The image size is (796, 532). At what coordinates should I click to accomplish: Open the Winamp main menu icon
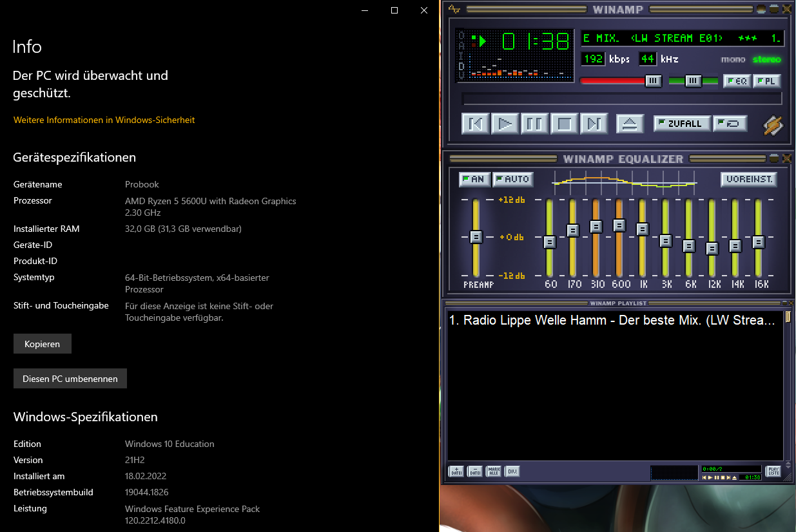[x=455, y=9]
